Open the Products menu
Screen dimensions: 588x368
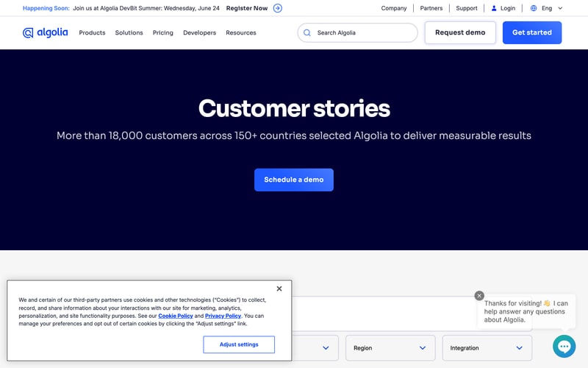click(x=92, y=32)
